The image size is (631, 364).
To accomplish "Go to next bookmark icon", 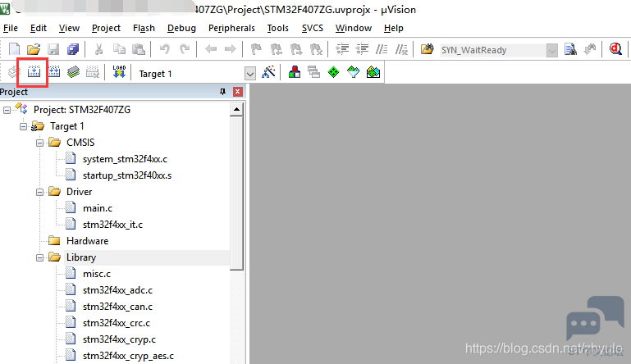I will pos(296,49).
